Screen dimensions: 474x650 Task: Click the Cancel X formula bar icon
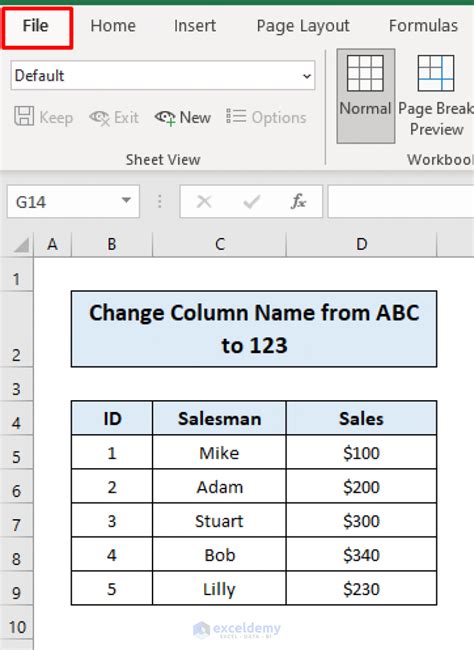click(204, 202)
